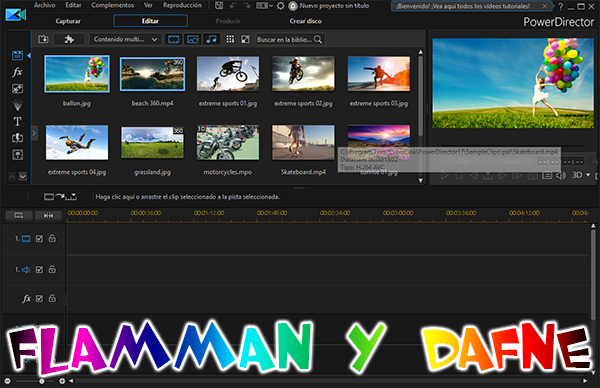Click the library vertical scrollbar
Screen dimensions: 600x388
point(421,96)
